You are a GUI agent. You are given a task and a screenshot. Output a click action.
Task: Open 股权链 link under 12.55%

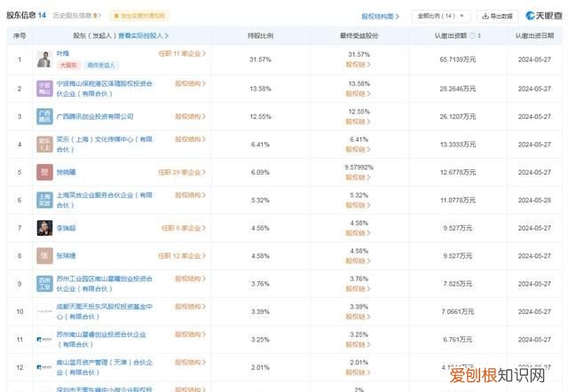pyautogui.click(x=358, y=122)
